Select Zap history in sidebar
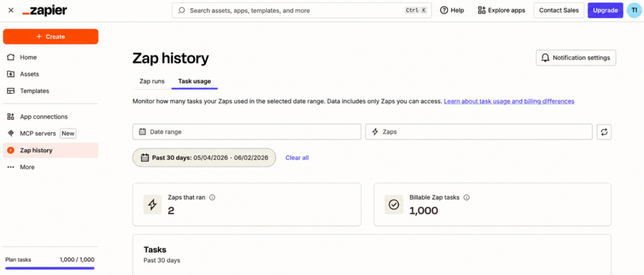The width and height of the screenshot is (644, 275). [50, 150]
